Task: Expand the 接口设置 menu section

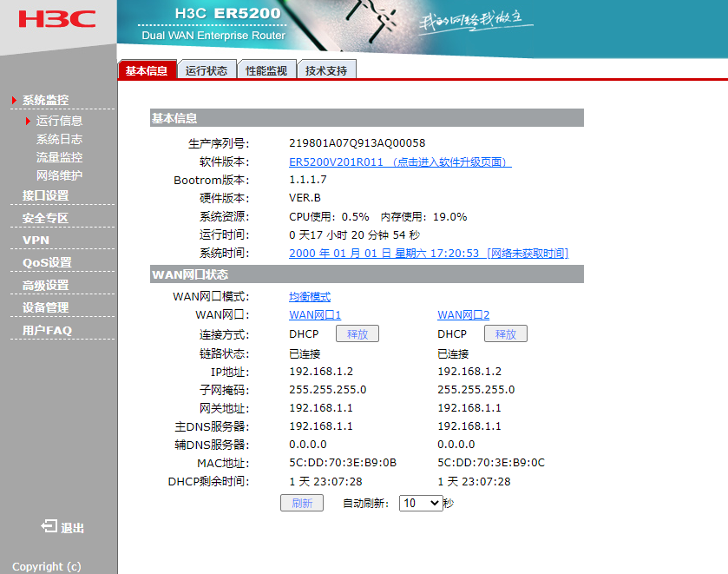Action: [x=45, y=195]
